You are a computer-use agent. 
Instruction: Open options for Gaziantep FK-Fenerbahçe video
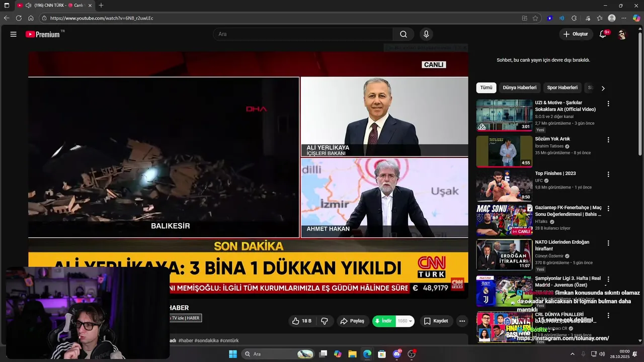pos(608,208)
